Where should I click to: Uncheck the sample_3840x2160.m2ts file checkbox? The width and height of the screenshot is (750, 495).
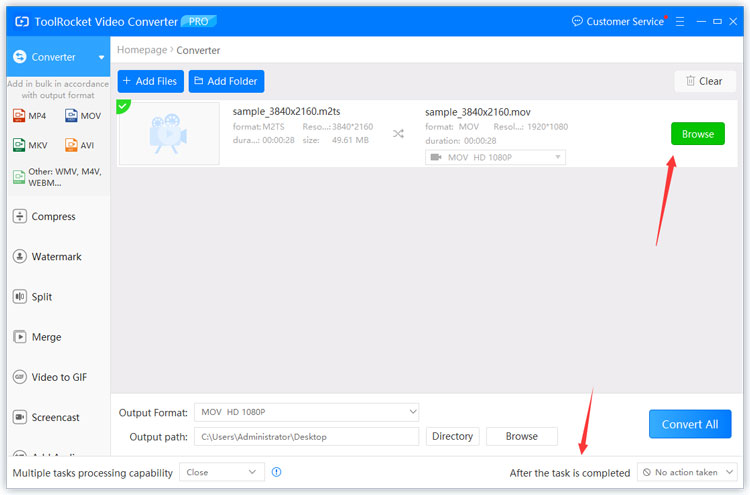[x=123, y=106]
